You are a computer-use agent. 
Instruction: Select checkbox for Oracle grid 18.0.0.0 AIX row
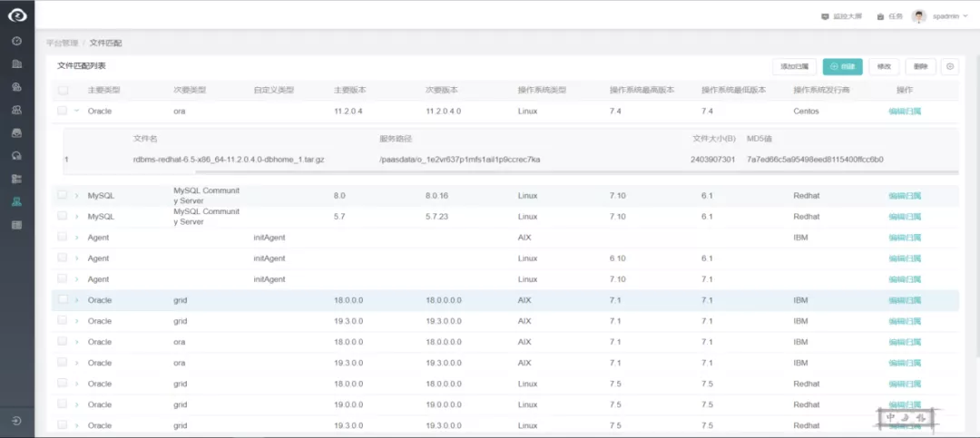click(63, 300)
